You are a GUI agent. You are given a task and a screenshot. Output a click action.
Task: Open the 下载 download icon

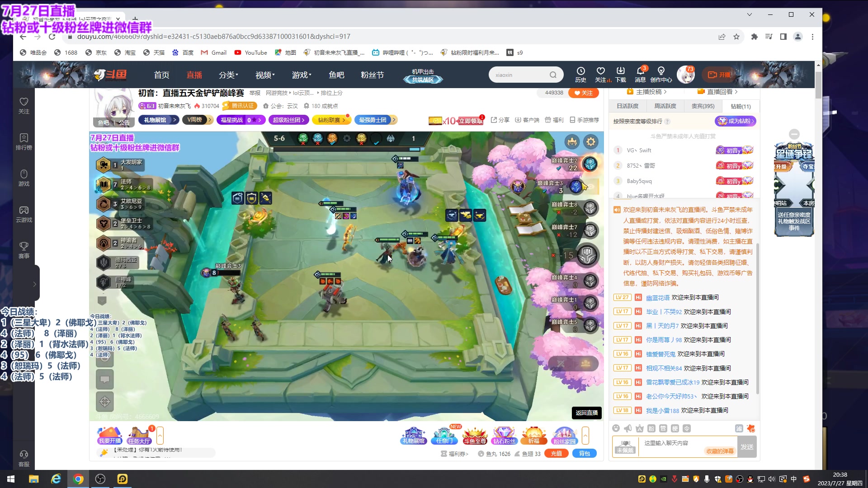click(620, 74)
